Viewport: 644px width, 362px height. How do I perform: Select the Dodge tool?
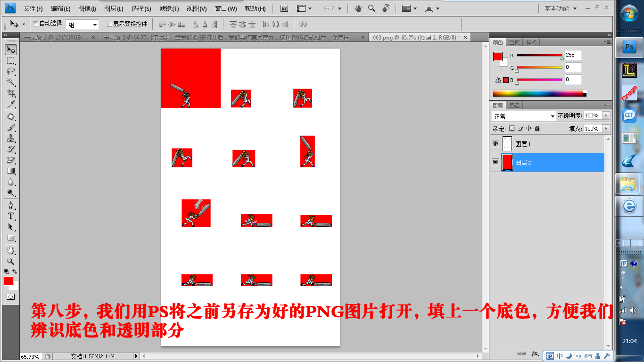tap(10, 193)
